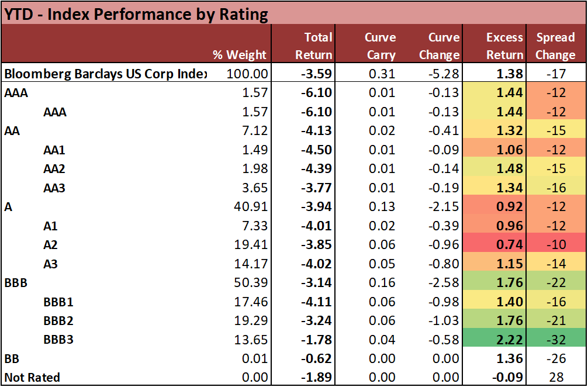This screenshot has height=387, width=588.
Task: Select the dark green 2.22 excess return cell
Action: (509, 340)
